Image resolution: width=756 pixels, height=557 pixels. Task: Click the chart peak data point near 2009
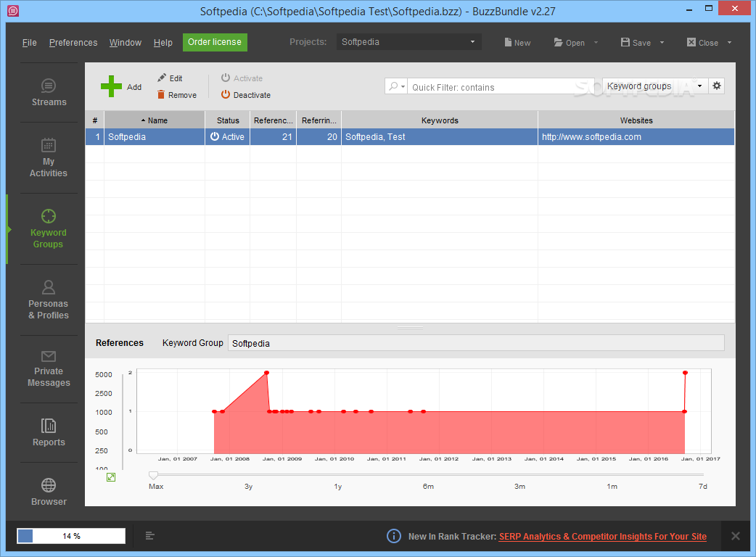pos(266,373)
